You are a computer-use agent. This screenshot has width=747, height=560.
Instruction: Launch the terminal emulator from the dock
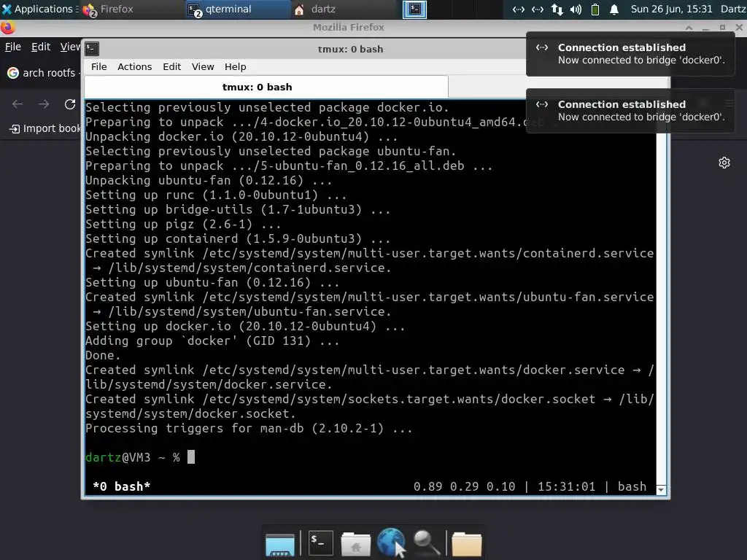point(320,542)
